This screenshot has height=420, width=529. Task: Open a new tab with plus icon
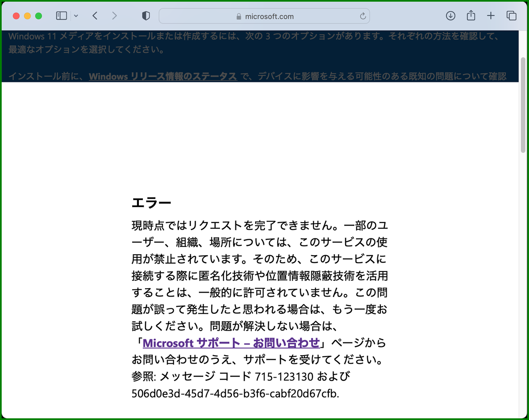[x=491, y=16]
